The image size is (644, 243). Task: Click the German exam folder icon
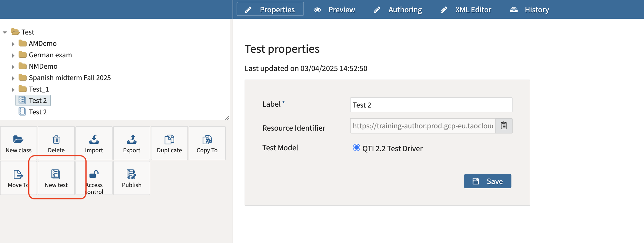pos(23,55)
